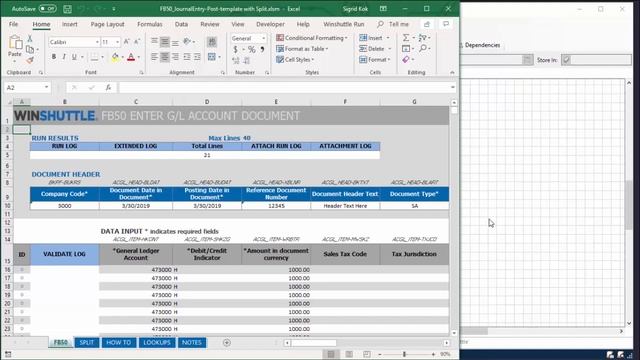Screen dimensions: 640x360
Task: Add a new sheet with the plus icon
Action: 227,343
